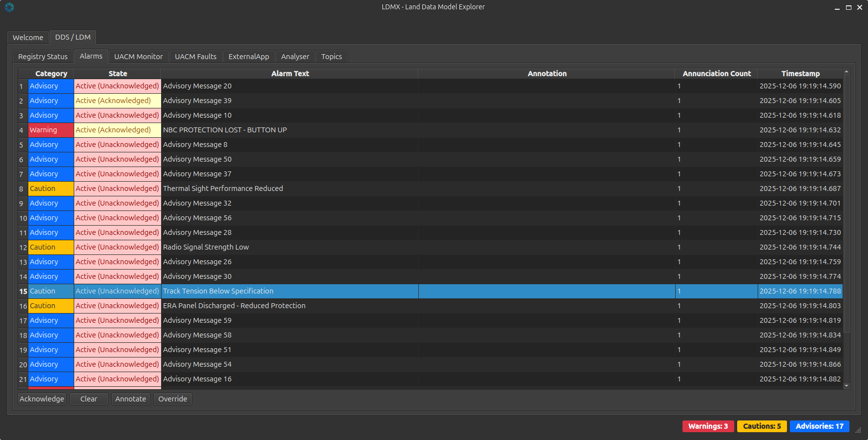
Task: Open the UACM Faults tab
Action: click(x=195, y=57)
